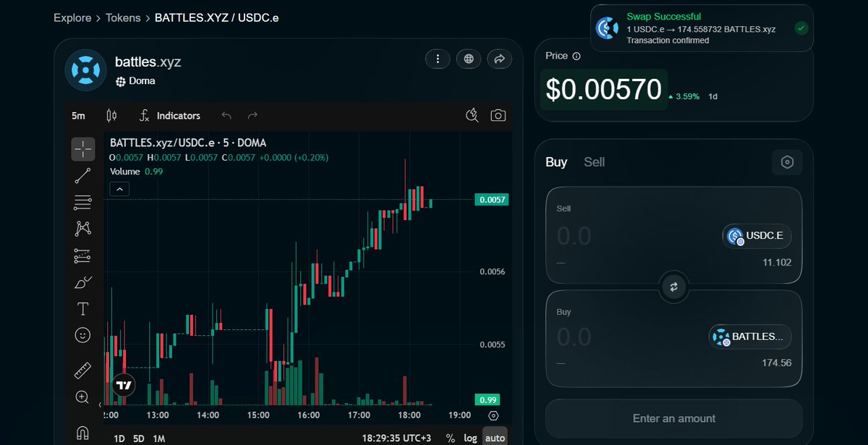Open chart axis settings gear
This screenshot has height=445, width=868.
[493, 415]
